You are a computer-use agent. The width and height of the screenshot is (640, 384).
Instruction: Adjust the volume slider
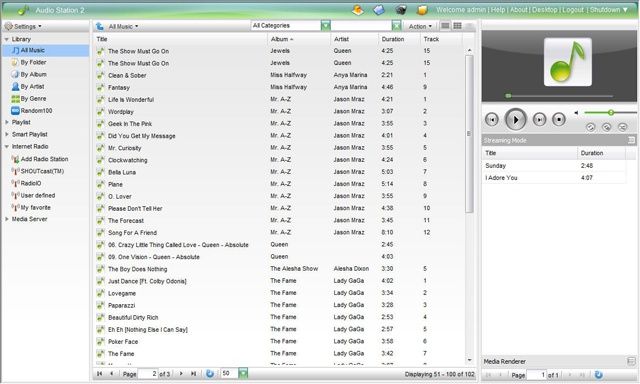point(611,113)
